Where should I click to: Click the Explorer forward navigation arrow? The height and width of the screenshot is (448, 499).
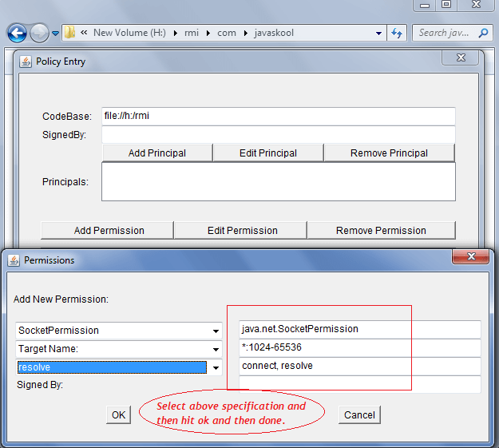point(39,34)
